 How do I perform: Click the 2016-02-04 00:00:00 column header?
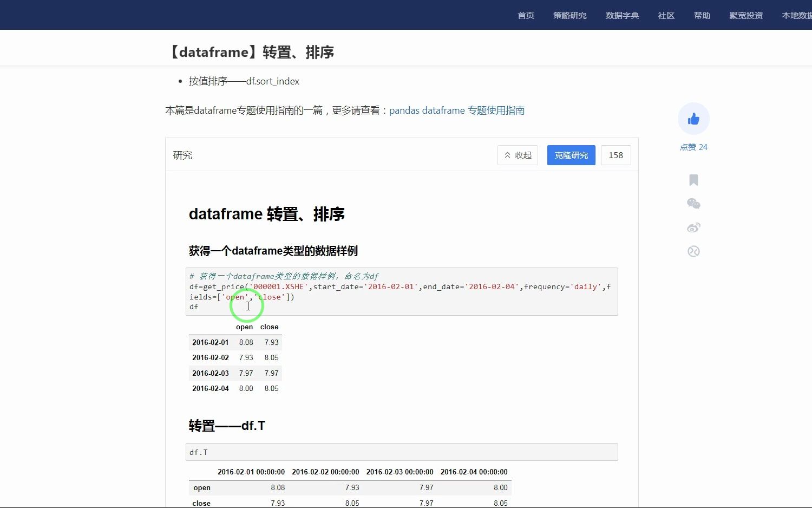click(x=474, y=472)
